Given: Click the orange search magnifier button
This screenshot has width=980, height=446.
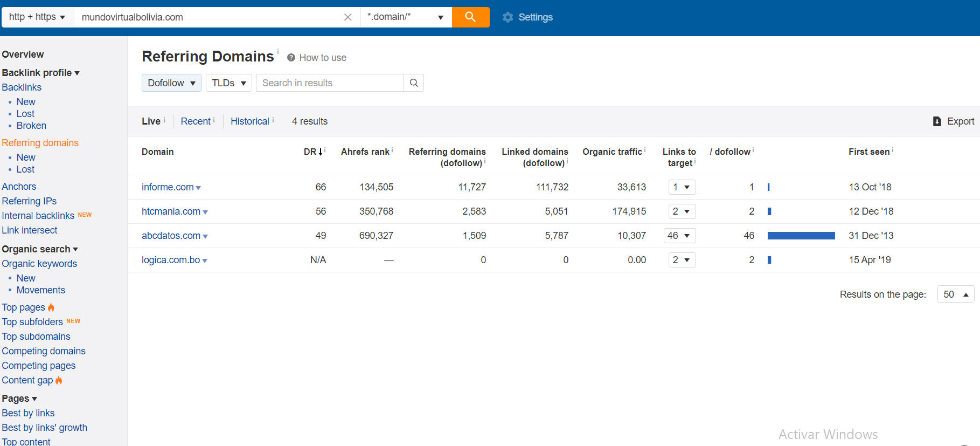Looking at the screenshot, I should (470, 17).
